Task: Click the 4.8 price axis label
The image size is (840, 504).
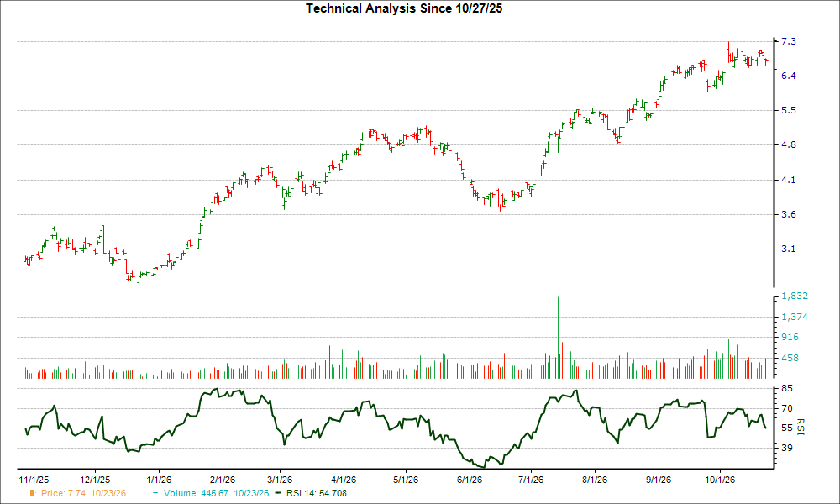Action: (x=789, y=144)
